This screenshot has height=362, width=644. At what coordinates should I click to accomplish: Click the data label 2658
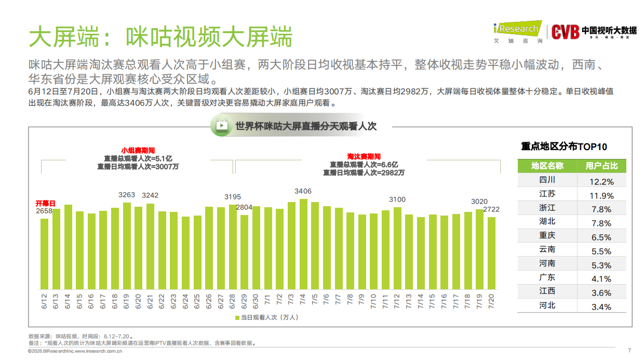tap(44, 211)
